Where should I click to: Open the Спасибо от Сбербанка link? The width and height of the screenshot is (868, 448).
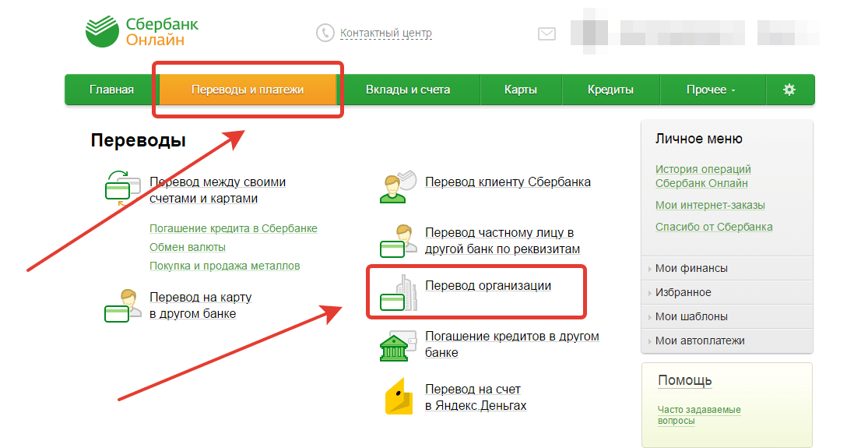click(x=714, y=227)
